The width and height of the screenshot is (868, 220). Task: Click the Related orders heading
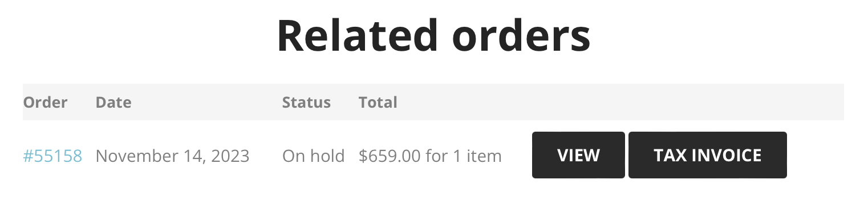(x=433, y=36)
